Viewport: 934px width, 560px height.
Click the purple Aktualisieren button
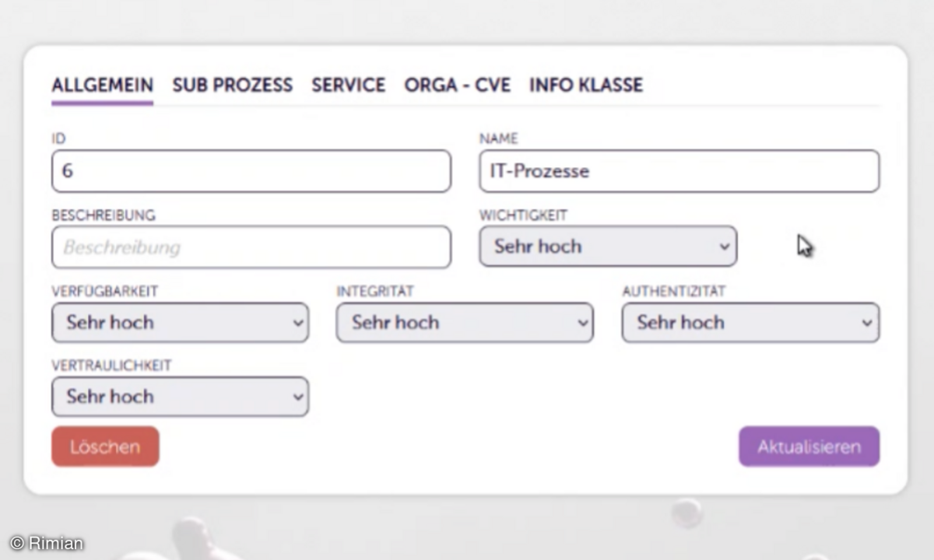tap(809, 446)
